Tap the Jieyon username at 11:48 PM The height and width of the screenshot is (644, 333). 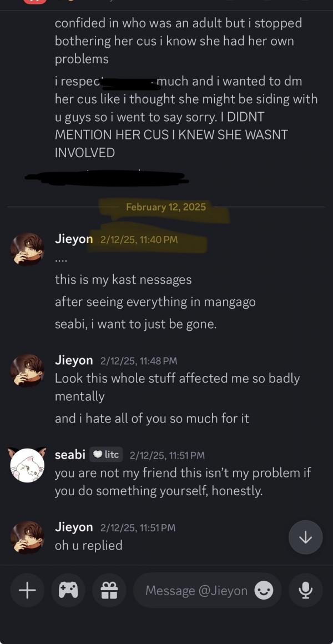[x=74, y=360]
